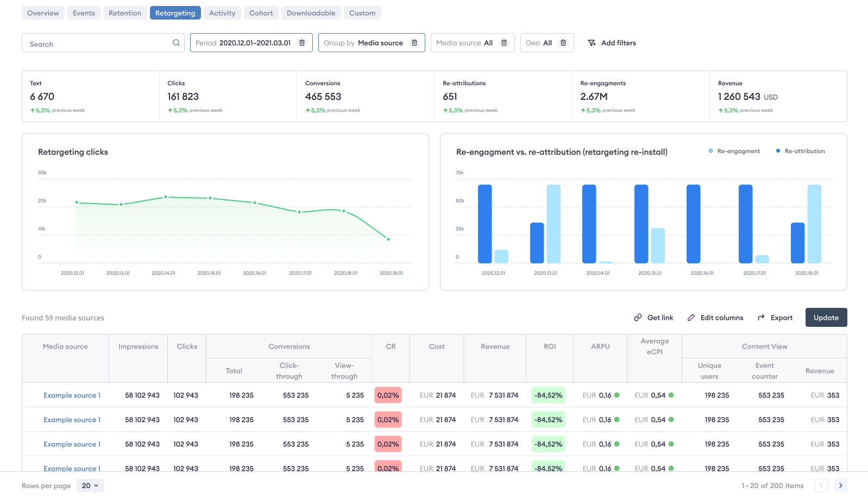This screenshot has width=868, height=499.
Task: Go to the next page of results
Action: [x=840, y=485]
